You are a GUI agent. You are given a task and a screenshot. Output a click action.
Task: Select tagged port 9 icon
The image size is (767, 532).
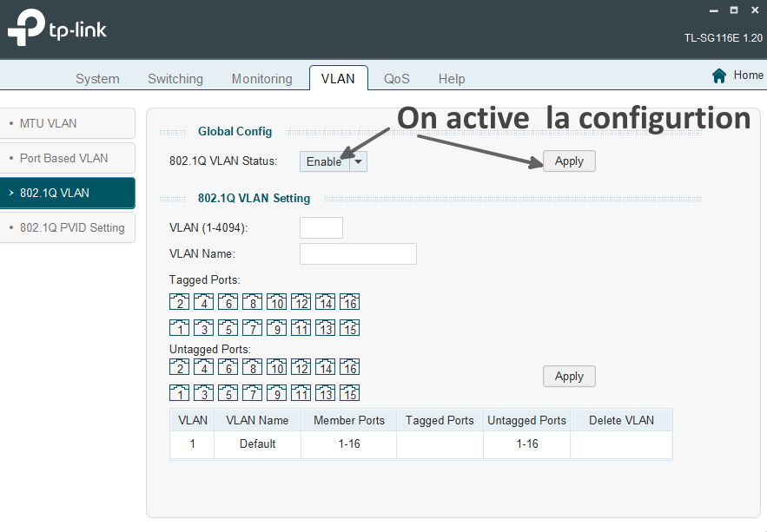[276, 328]
